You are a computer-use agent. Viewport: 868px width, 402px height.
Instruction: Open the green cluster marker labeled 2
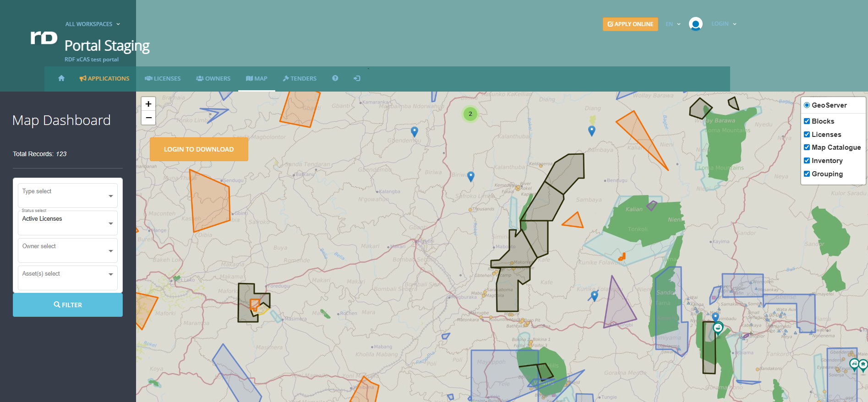pyautogui.click(x=470, y=114)
